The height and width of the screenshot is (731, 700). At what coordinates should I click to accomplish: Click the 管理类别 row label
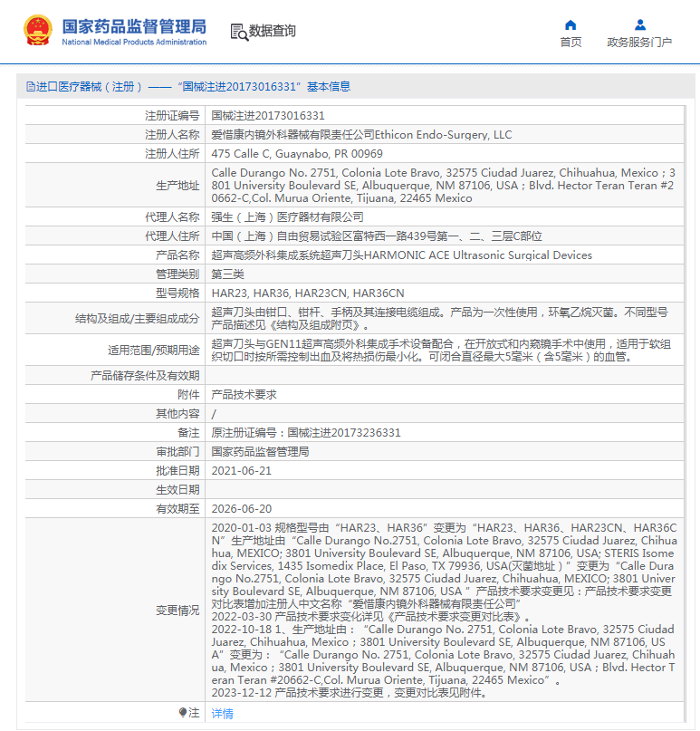pyautogui.click(x=177, y=274)
